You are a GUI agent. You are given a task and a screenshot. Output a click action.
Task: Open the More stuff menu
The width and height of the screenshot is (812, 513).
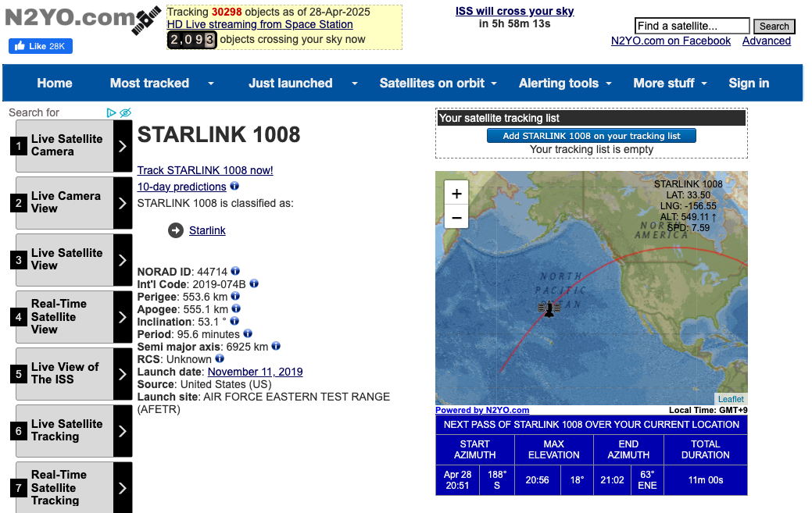coord(664,83)
